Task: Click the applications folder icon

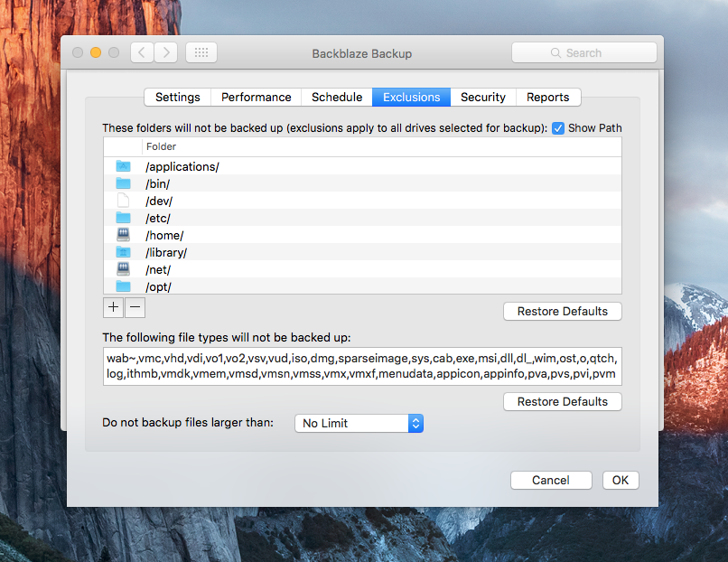Action: click(x=123, y=166)
